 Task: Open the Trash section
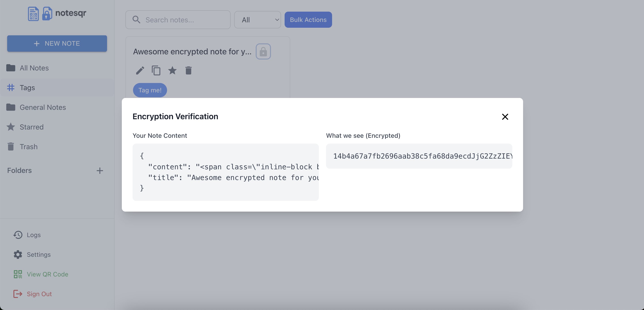(x=28, y=147)
